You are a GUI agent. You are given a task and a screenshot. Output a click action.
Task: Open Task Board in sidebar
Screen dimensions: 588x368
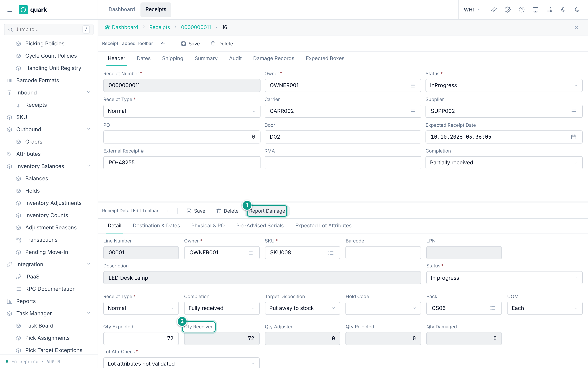pos(39,326)
